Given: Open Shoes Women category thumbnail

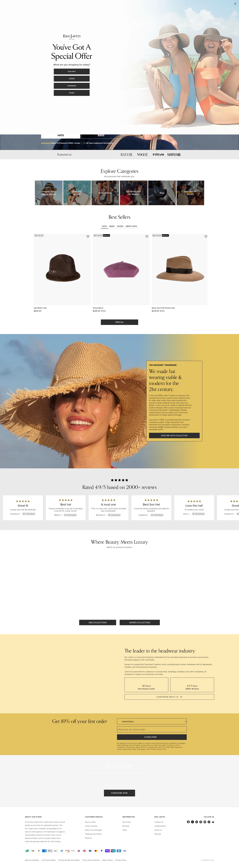Looking at the screenshot, I should 105,193.
